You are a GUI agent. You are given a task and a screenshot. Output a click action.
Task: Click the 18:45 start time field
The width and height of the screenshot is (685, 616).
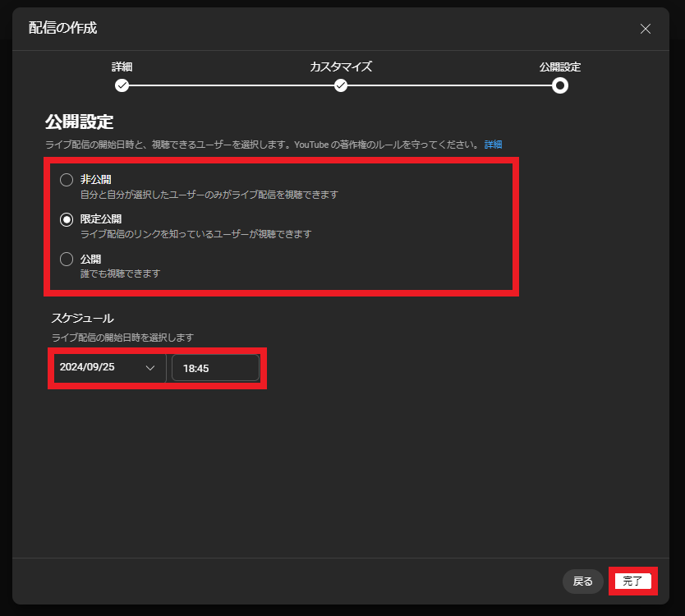click(x=215, y=369)
